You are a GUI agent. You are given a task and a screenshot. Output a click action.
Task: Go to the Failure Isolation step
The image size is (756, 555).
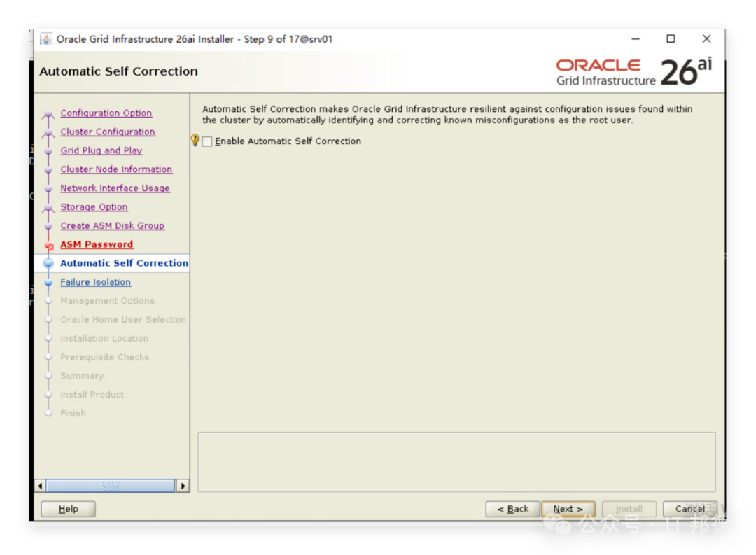pyautogui.click(x=95, y=282)
